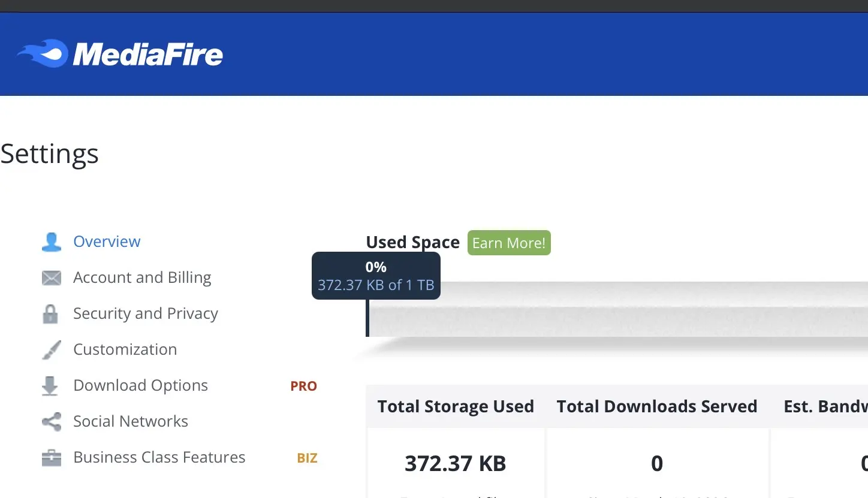
Task: Click the paintbrush Customization icon
Action: pyautogui.click(x=52, y=350)
